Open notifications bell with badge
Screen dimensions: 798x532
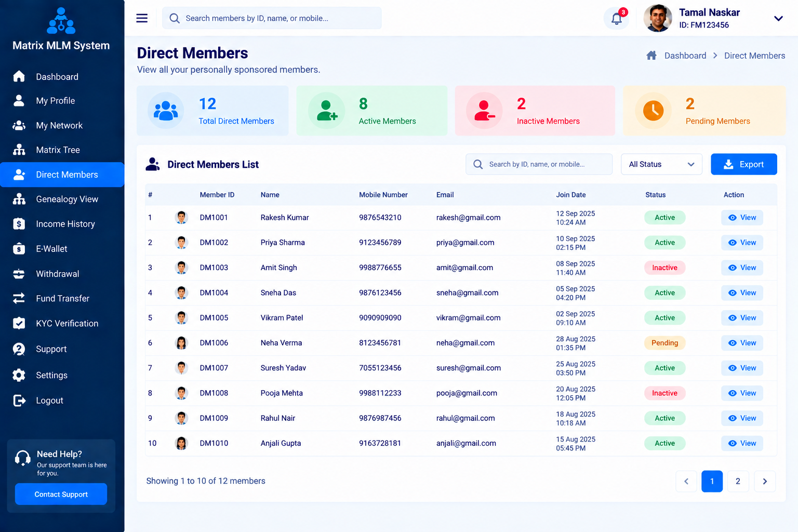[617, 18]
